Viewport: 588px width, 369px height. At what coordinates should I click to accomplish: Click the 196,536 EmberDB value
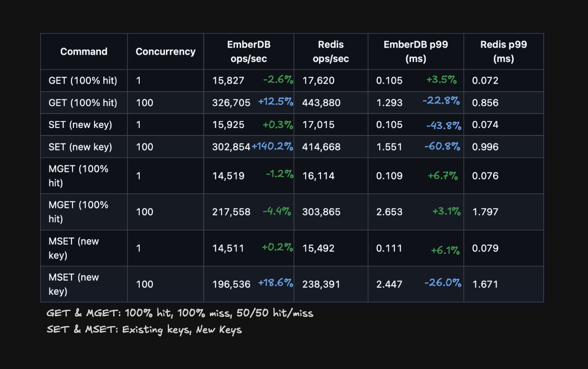[231, 284]
